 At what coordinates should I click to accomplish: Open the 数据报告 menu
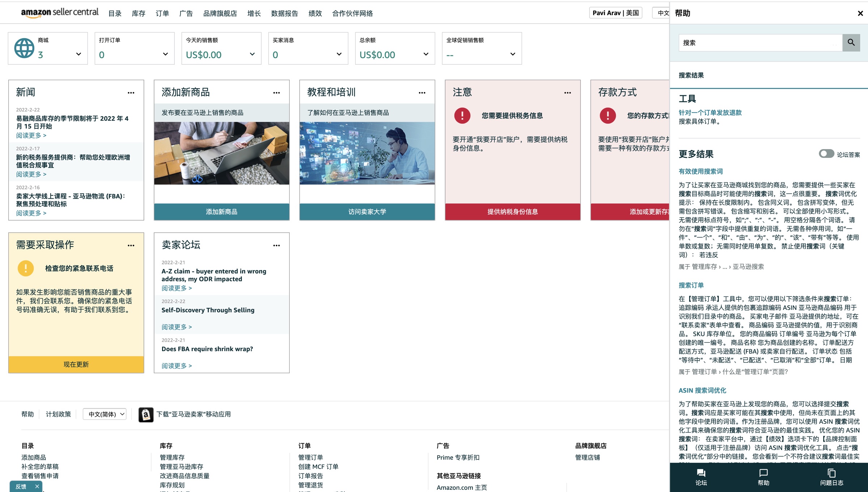[x=284, y=13]
